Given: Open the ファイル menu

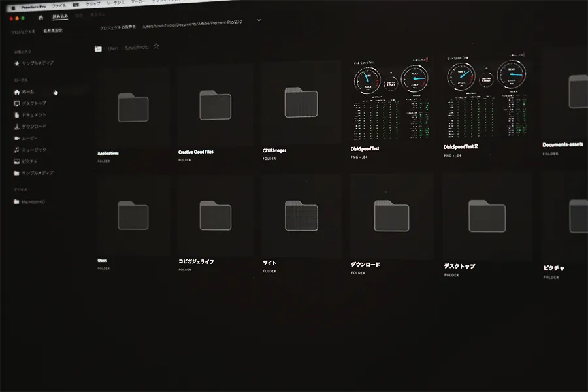Looking at the screenshot, I should point(59,6).
